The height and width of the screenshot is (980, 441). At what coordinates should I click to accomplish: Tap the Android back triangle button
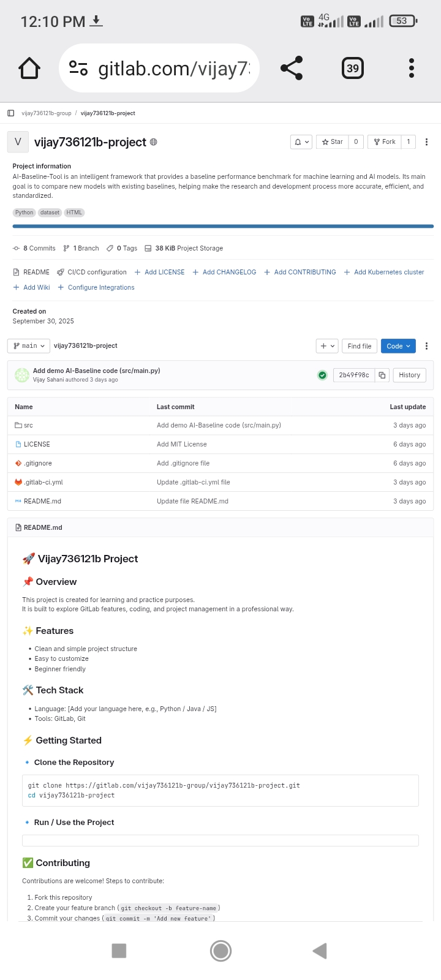[x=320, y=951]
